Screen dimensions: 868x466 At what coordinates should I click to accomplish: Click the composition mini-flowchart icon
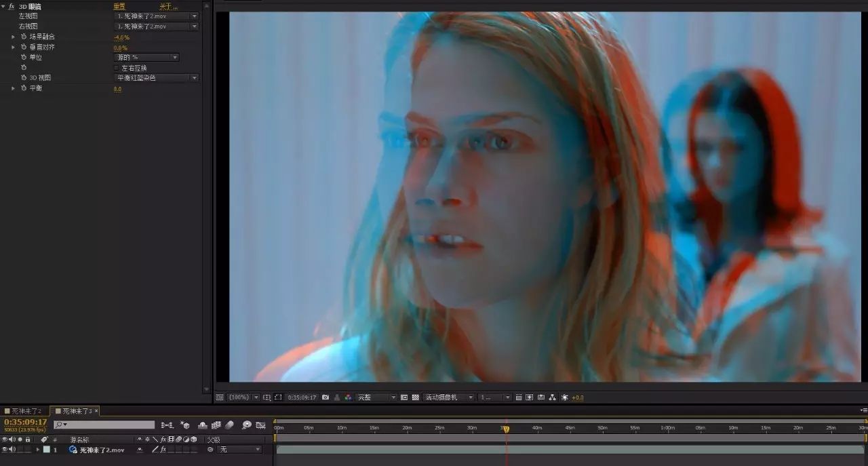tap(167, 425)
